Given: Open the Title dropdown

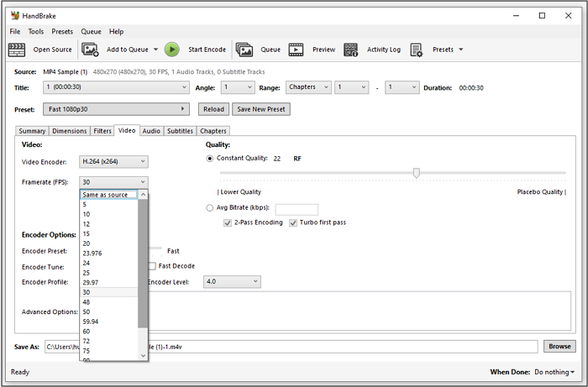Looking at the screenshot, I should click(114, 87).
